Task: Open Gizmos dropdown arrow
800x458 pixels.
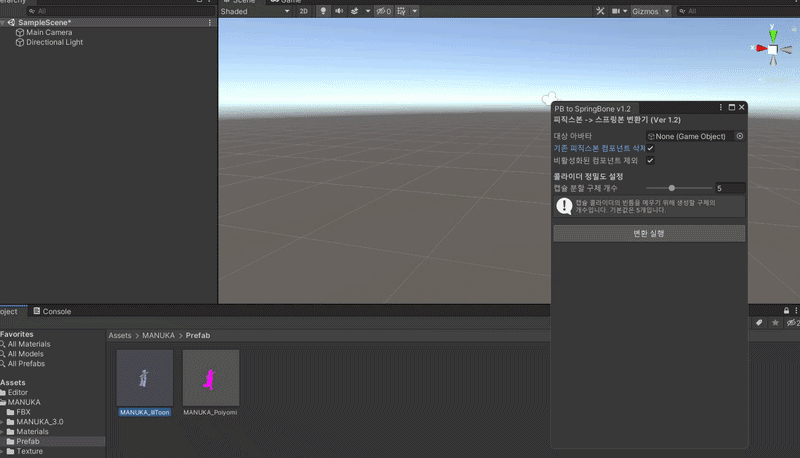Action: 667,11
